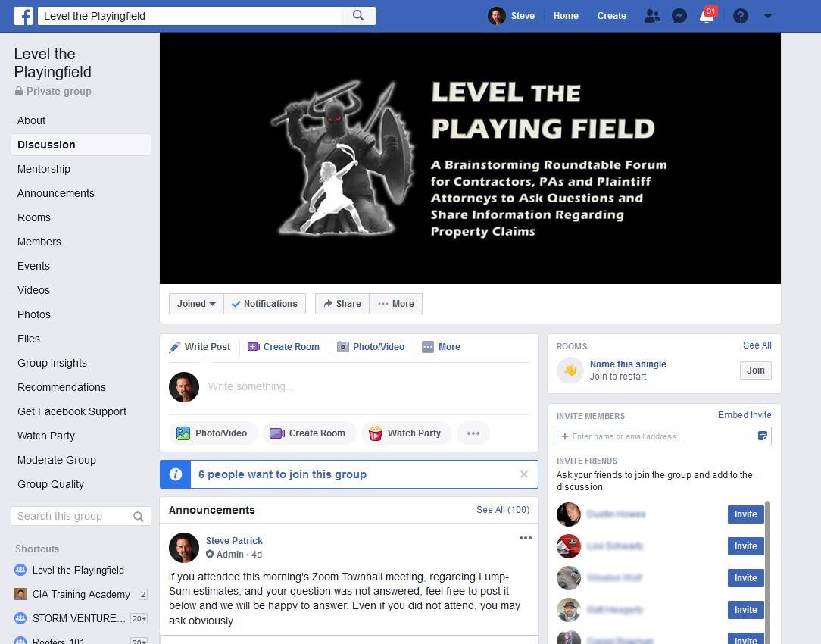The height and width of the screenshot is (644, 821).
Task: Select the Write Post tab
Action: click(199, 346)
